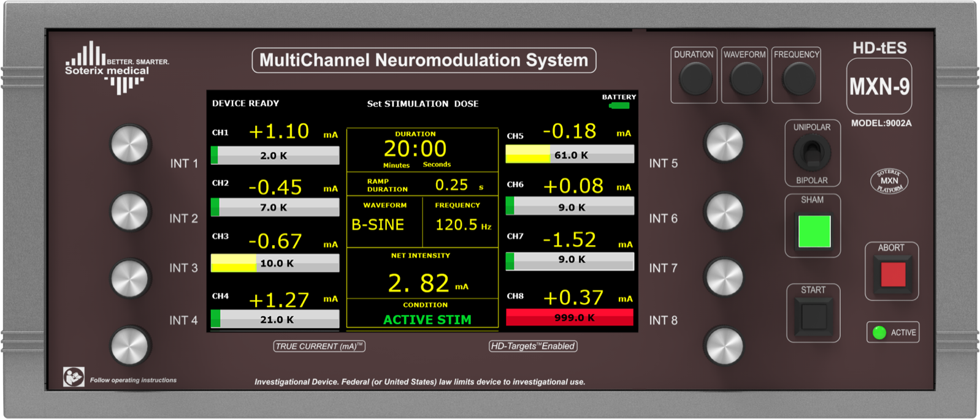Click the CH4 impedance bar 21.0 K
This screenshot has height=419, width=980.
click(x=275, y=319)
